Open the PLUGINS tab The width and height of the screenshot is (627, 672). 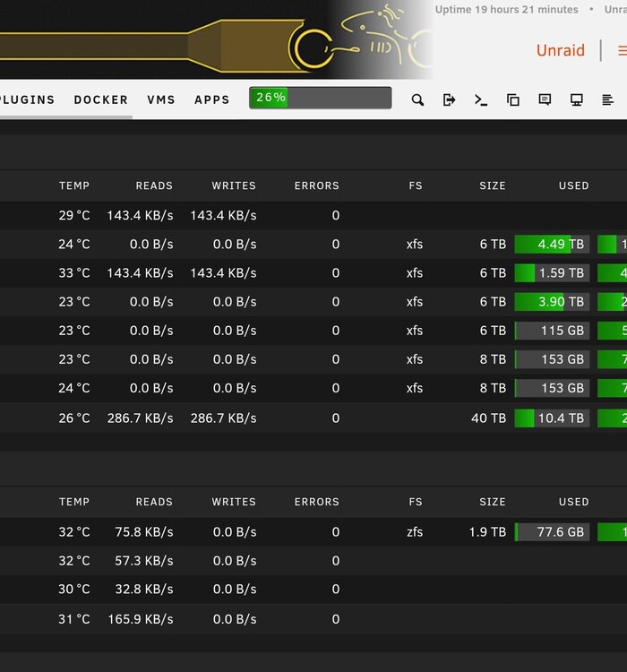[28, 99]
